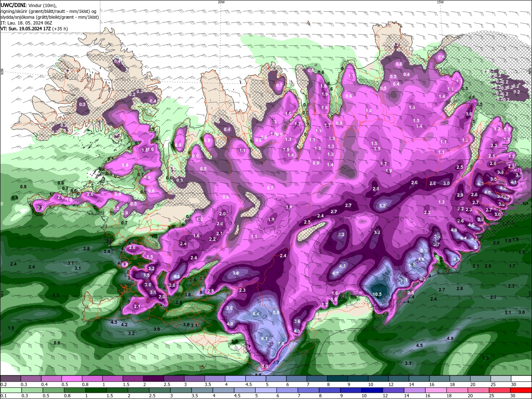This screenshot has width=532, height=399.
Task: Click the light grey 25 mm snow-scale swatch
Action: tap(500, 379)
